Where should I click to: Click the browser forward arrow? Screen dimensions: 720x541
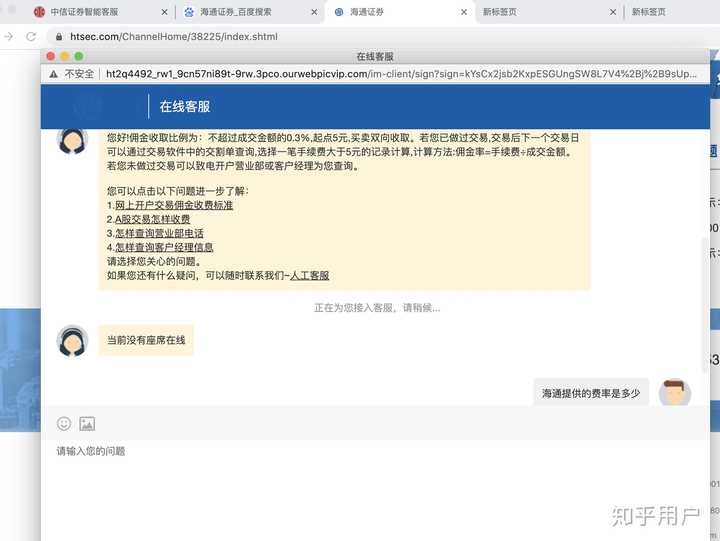tap(9, 36)
